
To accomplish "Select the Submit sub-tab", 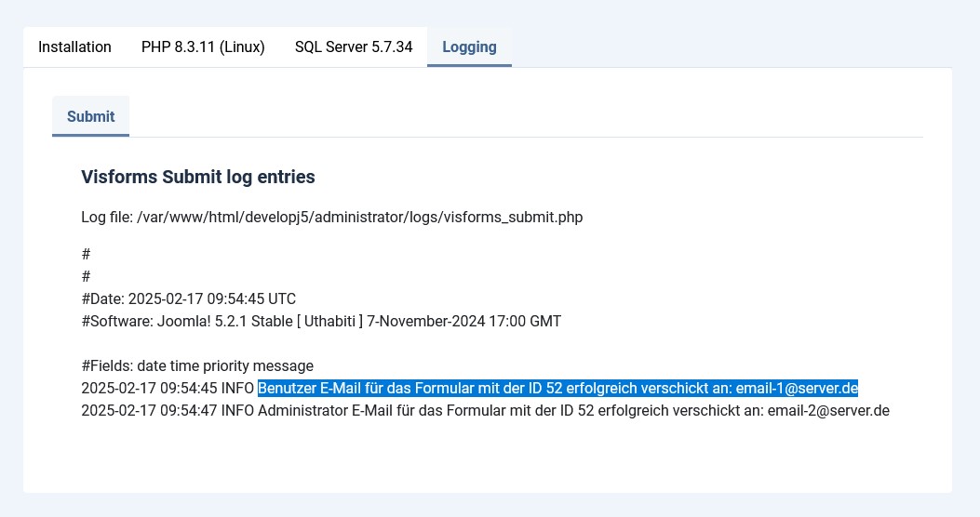I will pyautogui.click(x=90, y=117).
